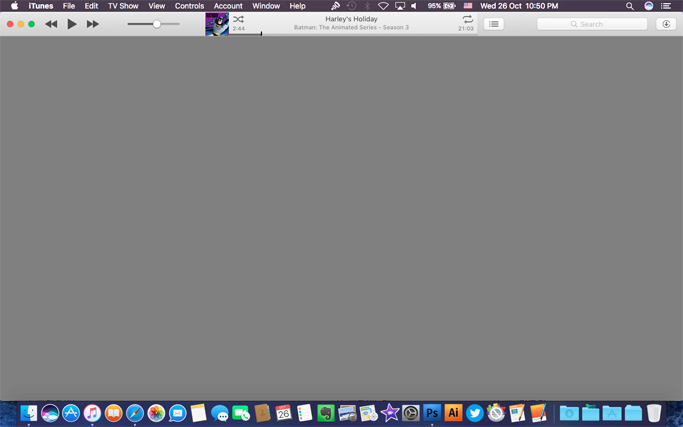
Task: Click the Bluetooth menu bar icon
Action: (x=367, y=6)
